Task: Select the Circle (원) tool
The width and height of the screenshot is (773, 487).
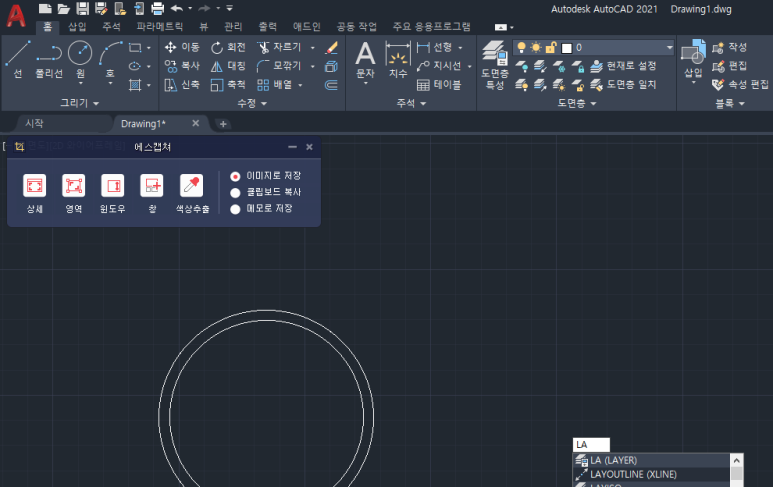Action: tap(80, 60)
